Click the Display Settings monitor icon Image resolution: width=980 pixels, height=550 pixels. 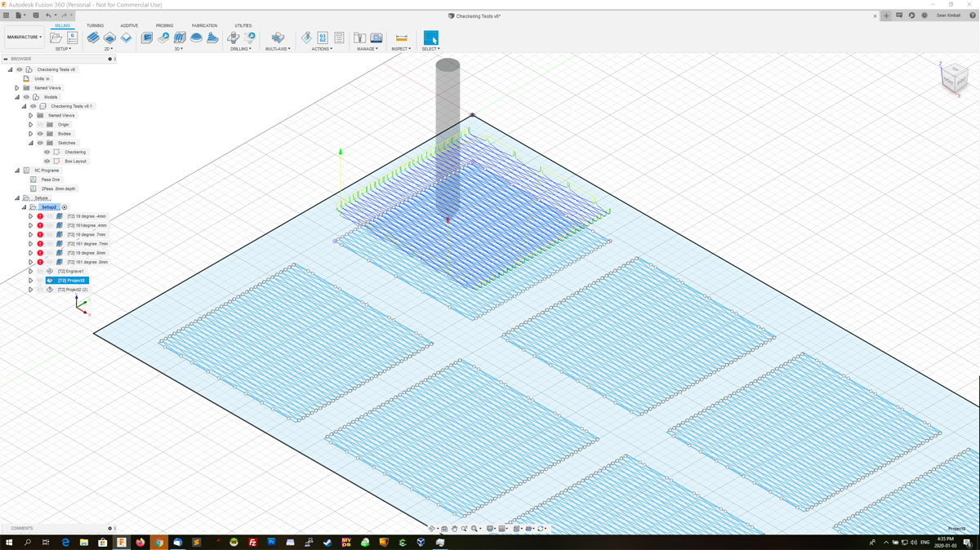click(x=491, y=529)
